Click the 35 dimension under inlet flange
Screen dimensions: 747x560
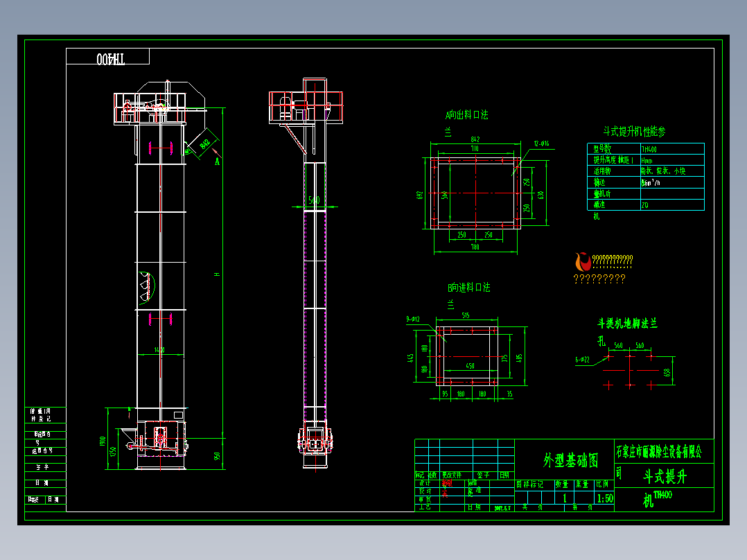tap(509, 394)
